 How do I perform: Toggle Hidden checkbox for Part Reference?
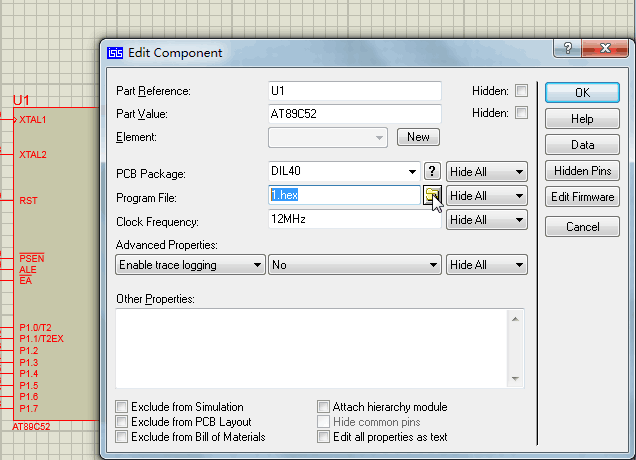tap(522, 90)
